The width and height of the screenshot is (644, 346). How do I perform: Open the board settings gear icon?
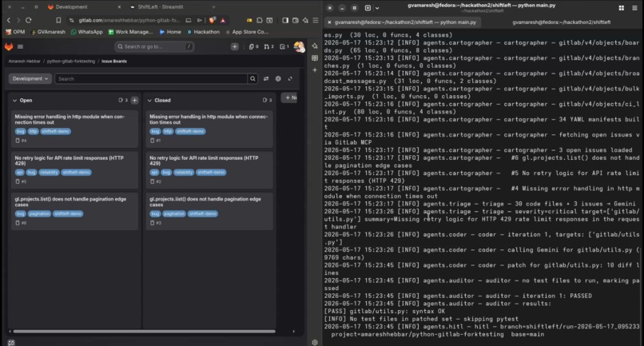(278, 79)
